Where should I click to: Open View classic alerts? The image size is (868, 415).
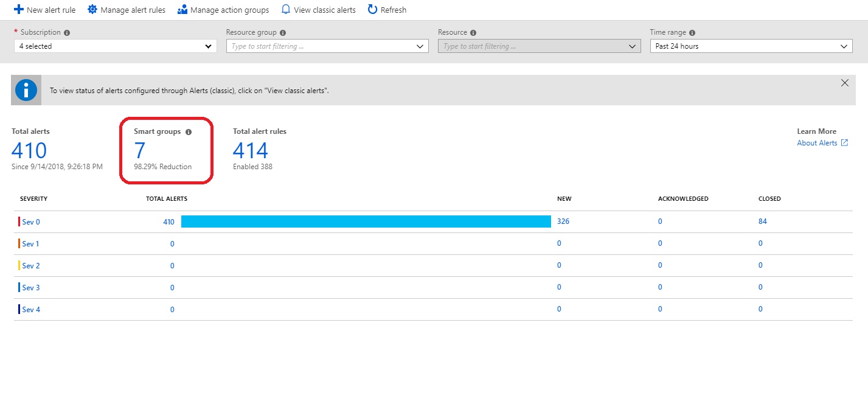click(325, 10)
